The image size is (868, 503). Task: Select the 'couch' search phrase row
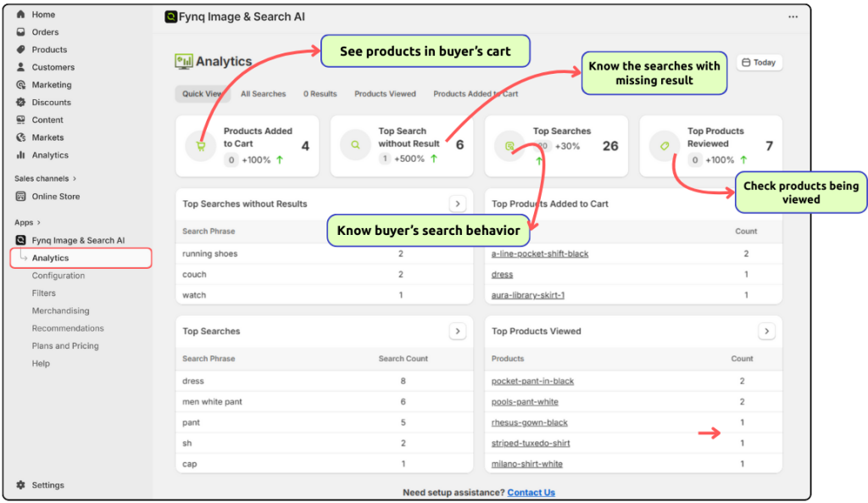click(x=325, y=274)
